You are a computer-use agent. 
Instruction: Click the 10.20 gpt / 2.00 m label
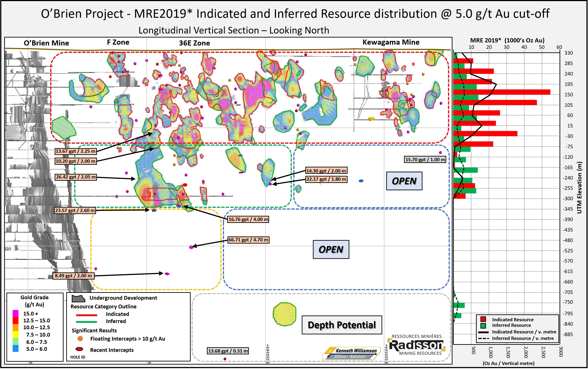pyautogui.click(x=76, y=161)
